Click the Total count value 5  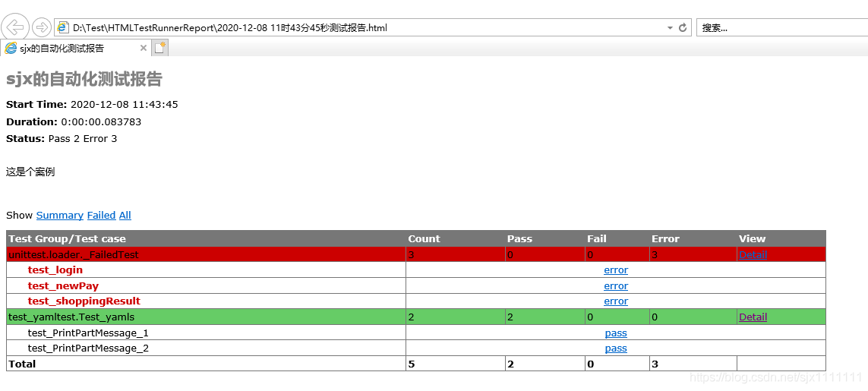click(412, 364)
